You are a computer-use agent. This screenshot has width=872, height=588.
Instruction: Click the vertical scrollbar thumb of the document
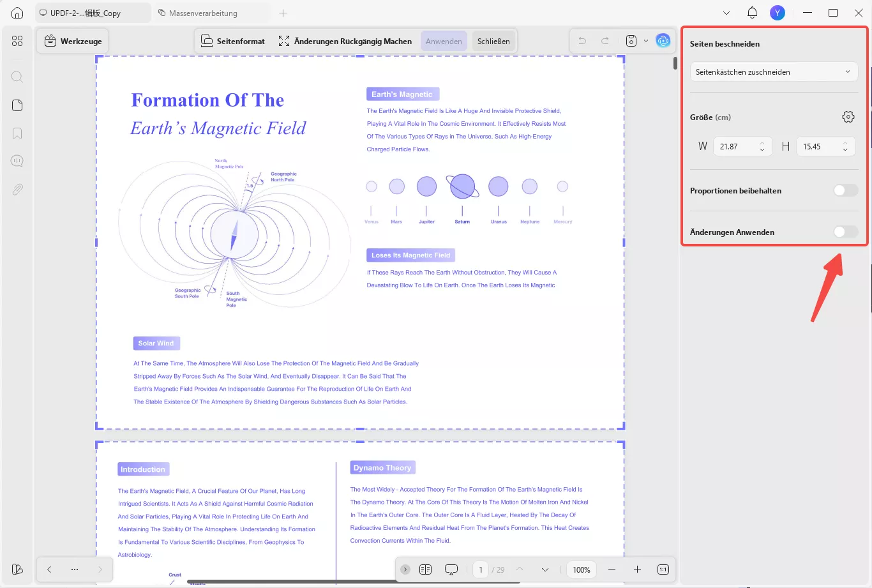(675, 63)
